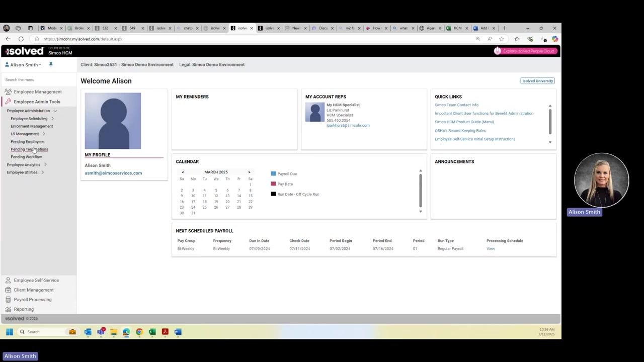The height and width of the screenshot is (362, 644).
Task: Expand the I-9 Management submenu arrow
Action: [44, 134]
